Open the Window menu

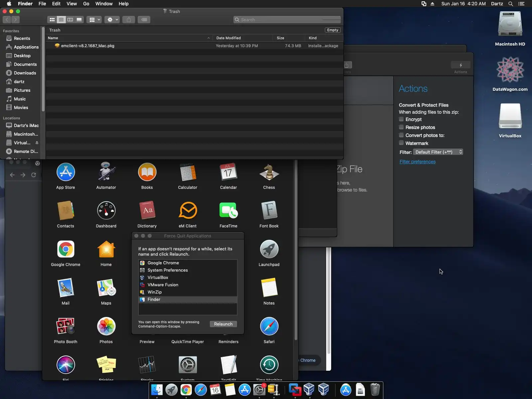click(x=104, y=4)
